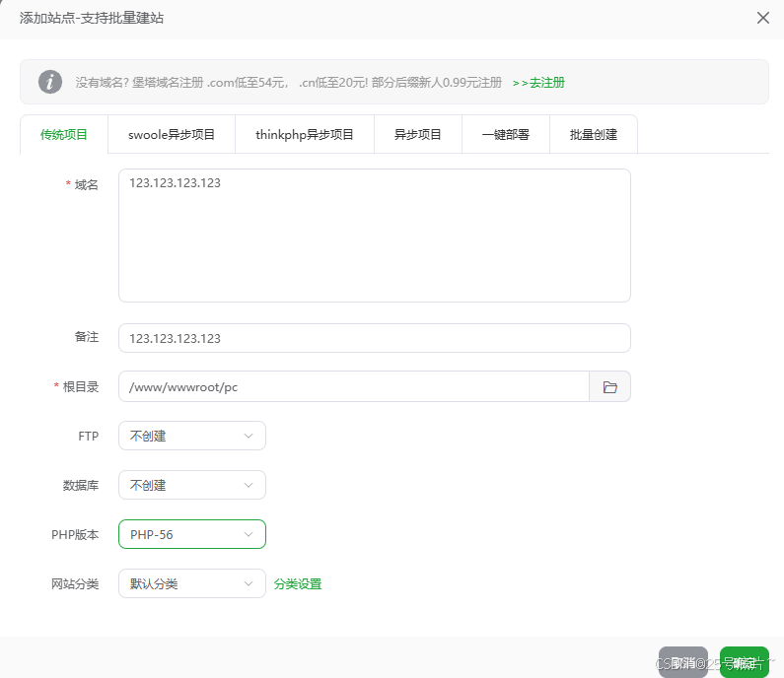Open the folder browser for root directory
784x678 pixels.
[x=609, y=386]
